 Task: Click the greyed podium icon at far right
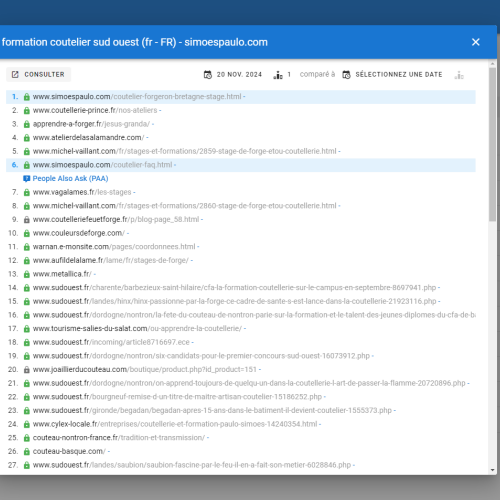pyautogui.click(x=459, y=75)
